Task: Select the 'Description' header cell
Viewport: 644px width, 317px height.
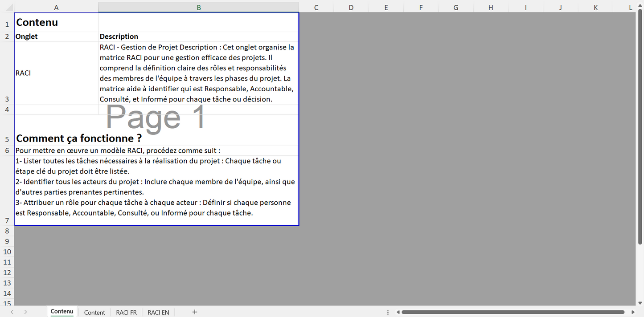Action: click(x=198, y=37)
